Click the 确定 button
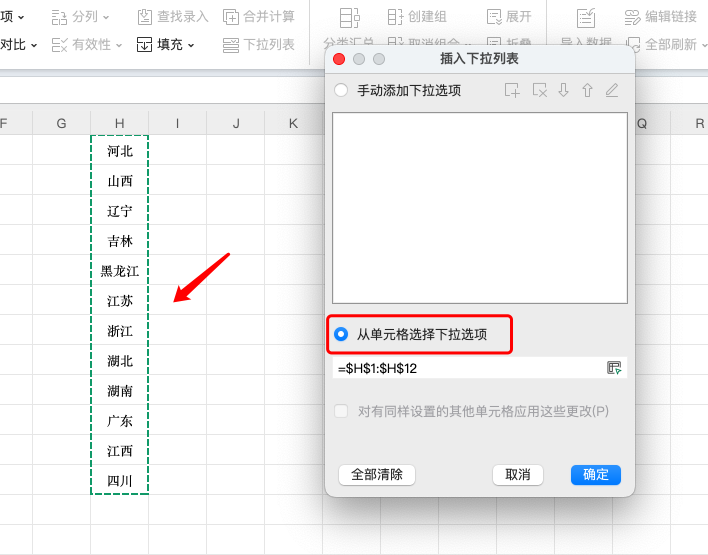The image size is (708, 555). (x=595, y=474)
